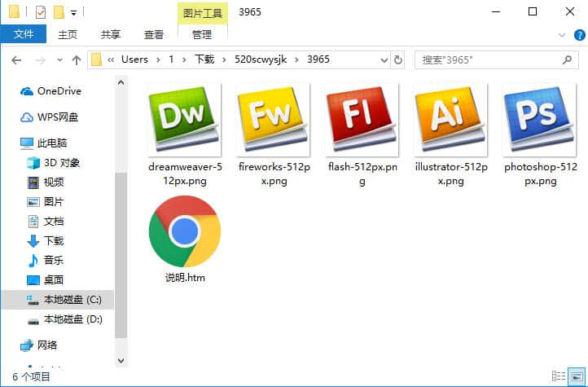Open the recent locations dropdown arrow
588x387 pixels.
(59, 60)
